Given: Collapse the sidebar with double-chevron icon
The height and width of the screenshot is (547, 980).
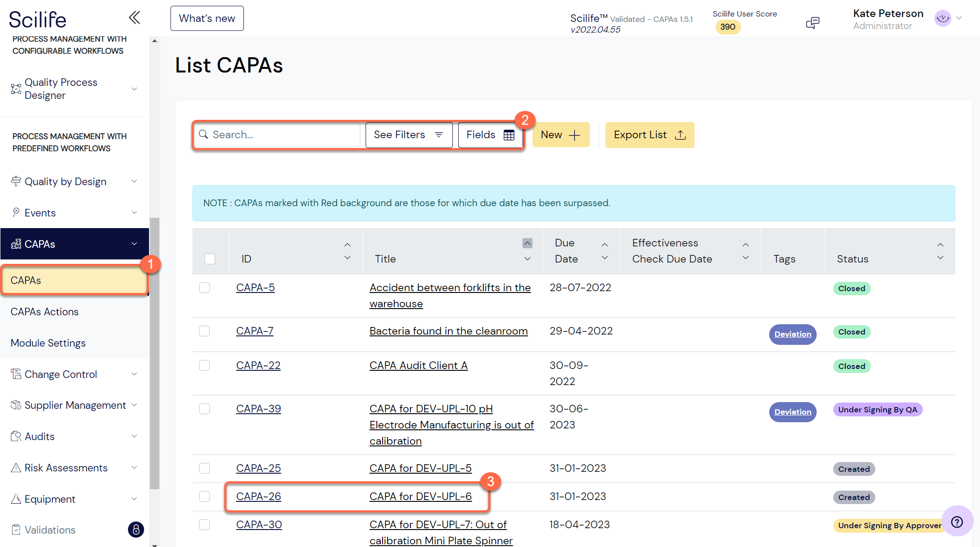Looking at the screenshot, I should click(x=134, y=18).
